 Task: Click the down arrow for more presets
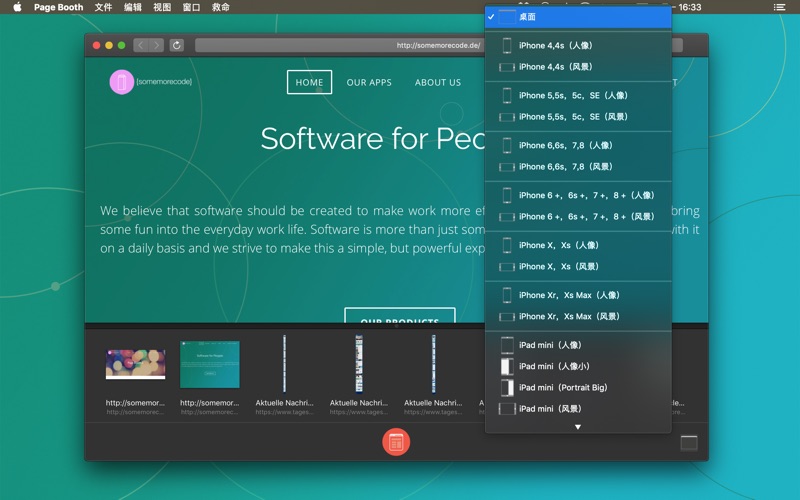point(578,427)
